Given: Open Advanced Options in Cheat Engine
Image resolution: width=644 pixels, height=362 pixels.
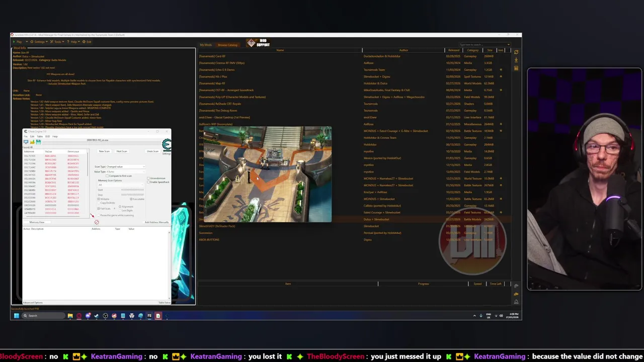Looking at the screenshot, I should (33, 303).
